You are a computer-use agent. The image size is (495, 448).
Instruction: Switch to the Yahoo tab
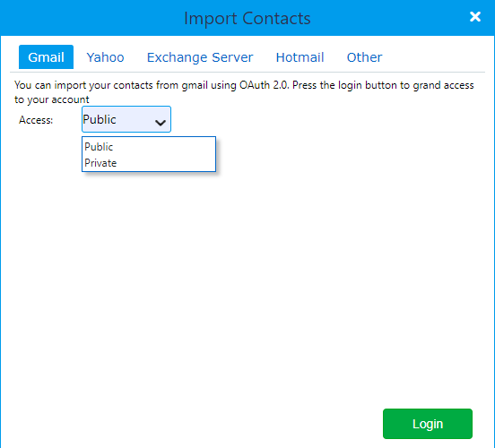(105, 57)
